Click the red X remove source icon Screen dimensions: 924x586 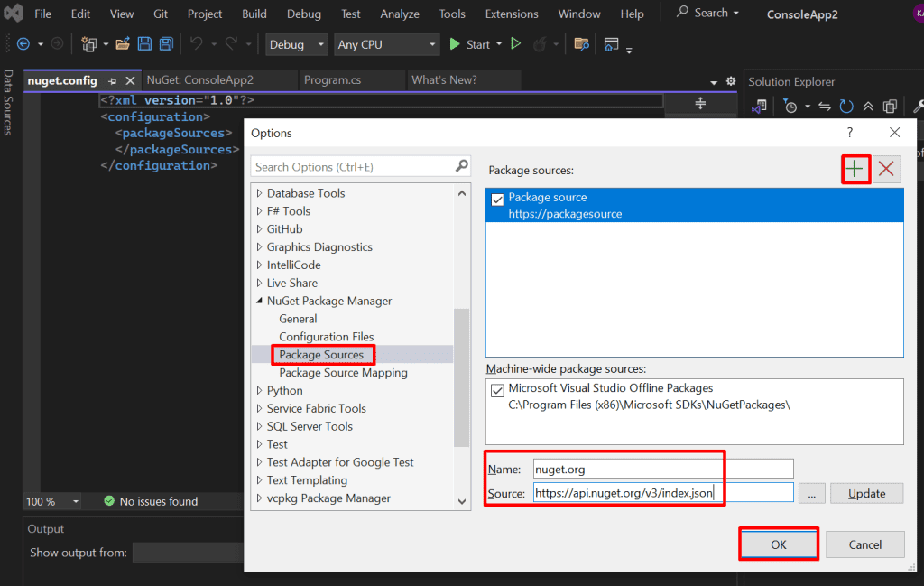tap(886, 169)
